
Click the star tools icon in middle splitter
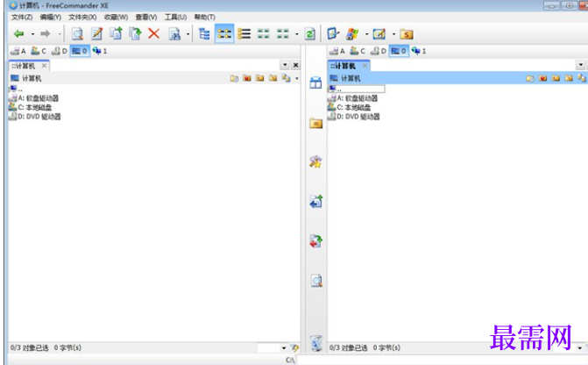click(315, 161)
